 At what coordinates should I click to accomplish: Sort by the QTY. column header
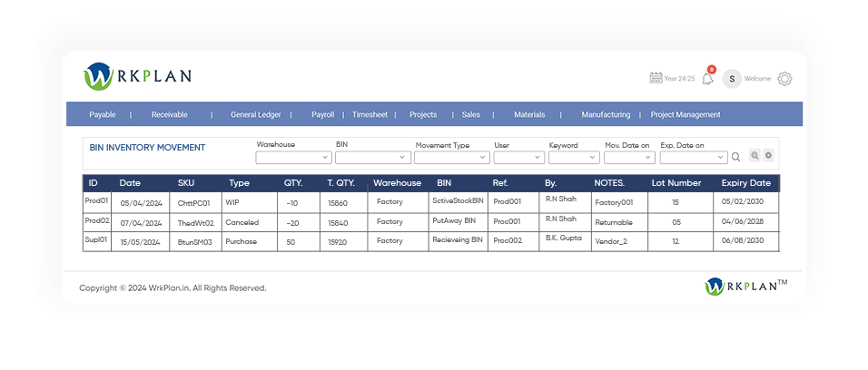(x=293, y=183)
